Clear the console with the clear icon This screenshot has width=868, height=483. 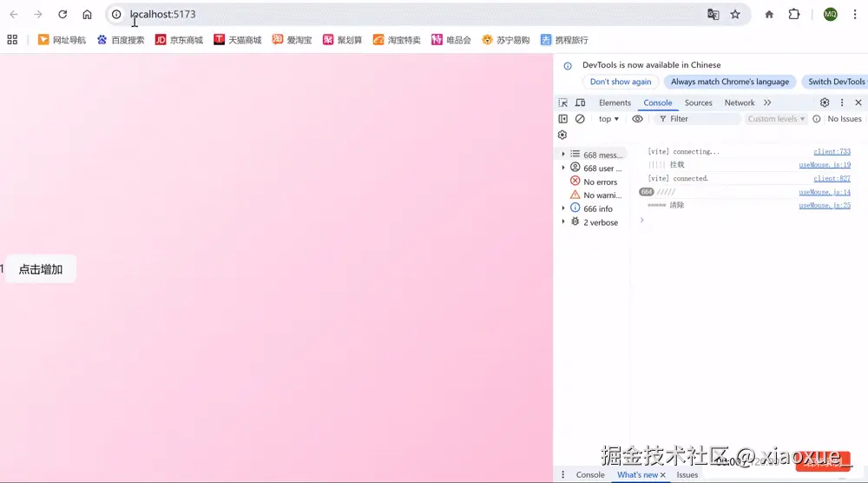point(580,119)
